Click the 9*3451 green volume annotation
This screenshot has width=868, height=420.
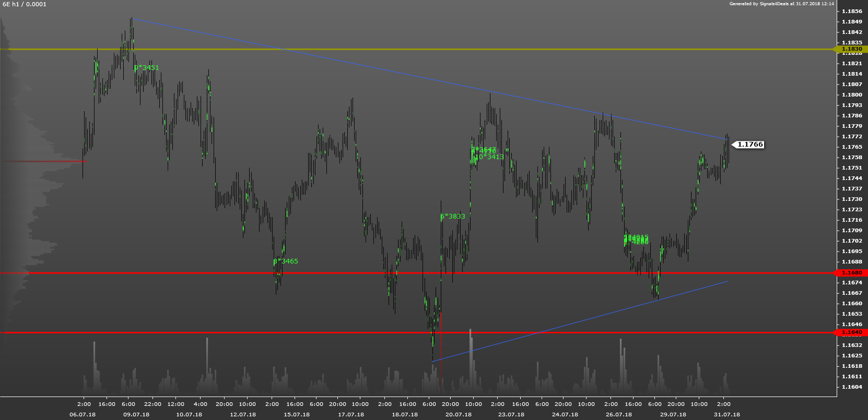click(147, 68)
